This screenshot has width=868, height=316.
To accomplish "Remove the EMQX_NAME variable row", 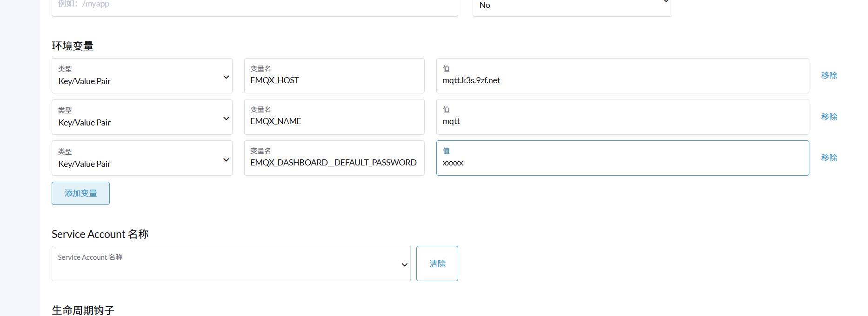I will point(829,117).
